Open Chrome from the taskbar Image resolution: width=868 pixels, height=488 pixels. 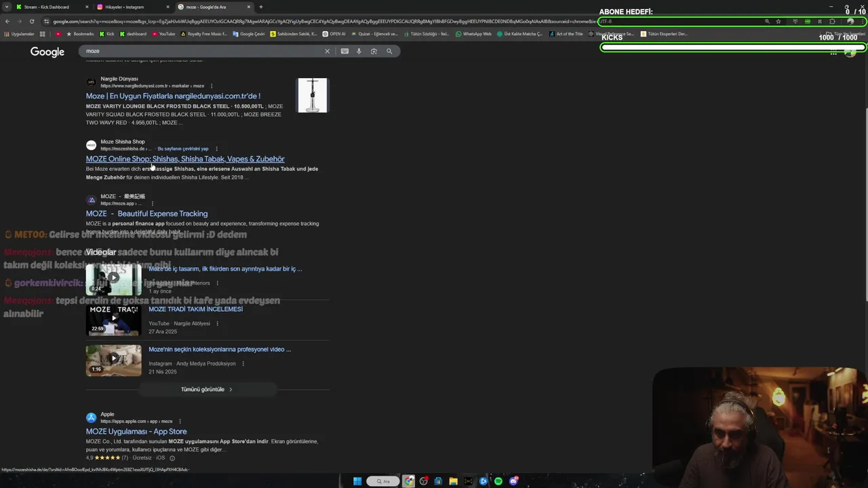coord(408,481)
